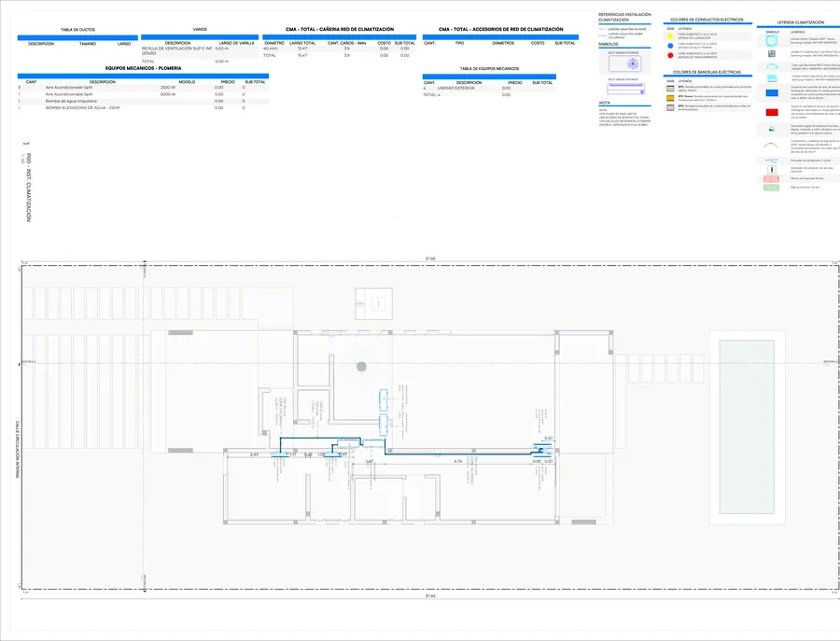840x641 pixels.
Task: Click the swimming pool on the plan
Action: 747,426
